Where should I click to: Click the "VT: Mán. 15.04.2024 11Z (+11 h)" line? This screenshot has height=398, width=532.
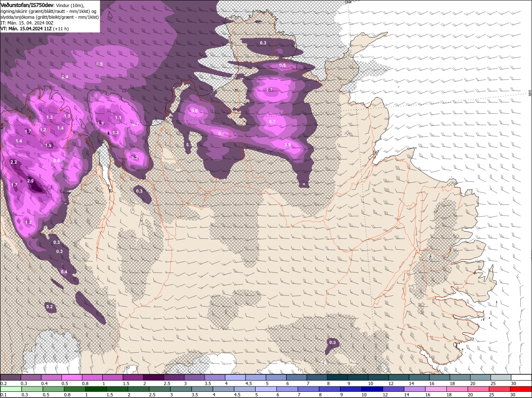tap(34, 29)
